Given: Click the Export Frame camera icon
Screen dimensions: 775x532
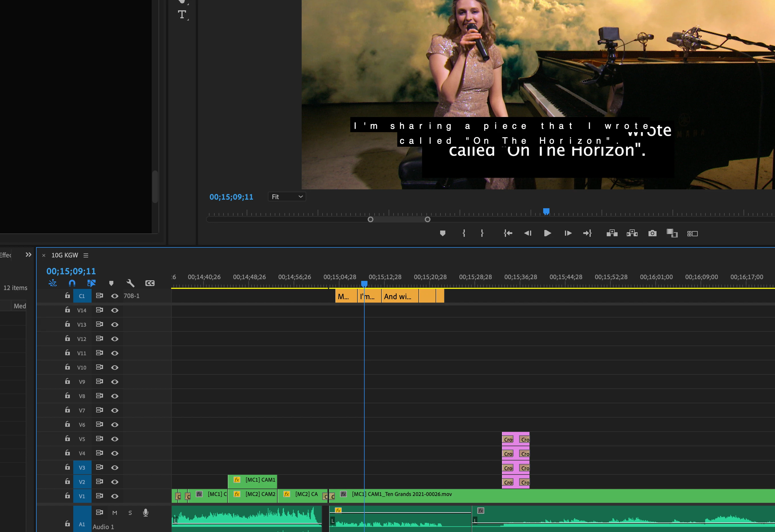Looking at the screenshot, I should [x=652, y=233].
